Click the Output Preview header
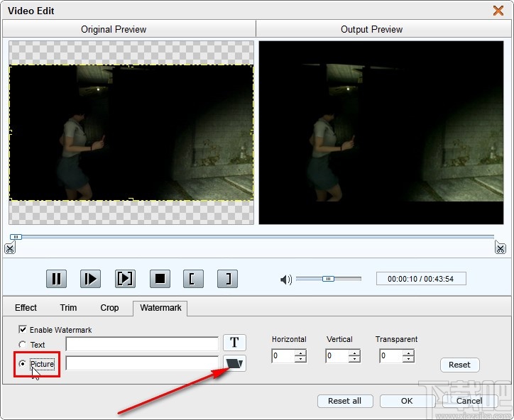The image size is (514, 420). [372, 29]
